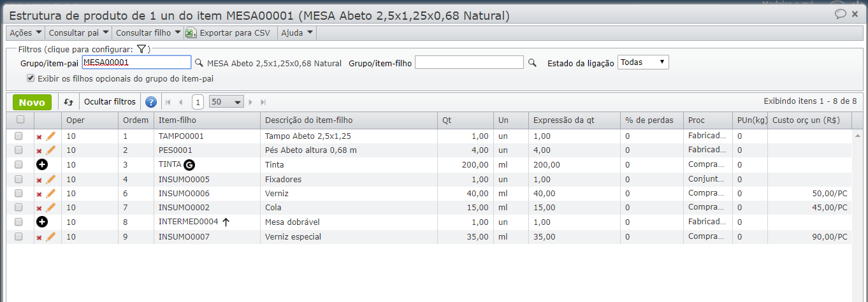868x302 pixels.
Task: Click the 90,00/PC cost cell
Action: coord(809,237)
